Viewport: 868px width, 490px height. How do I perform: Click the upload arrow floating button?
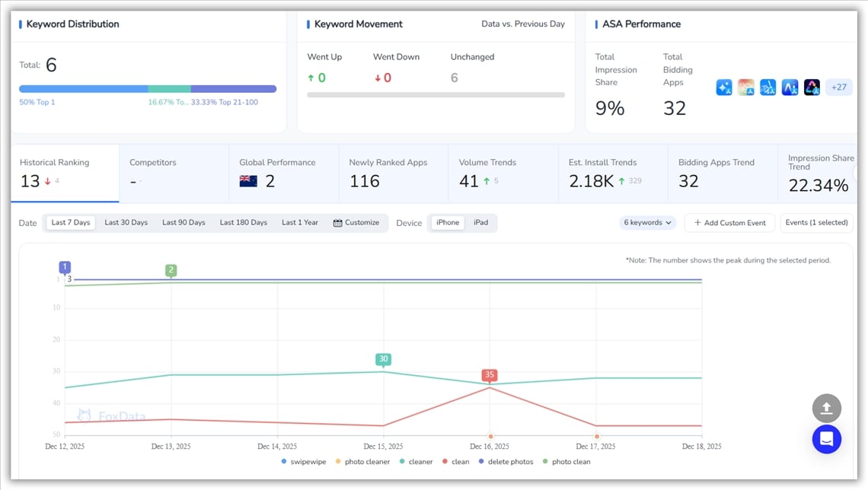coord(826,409)
